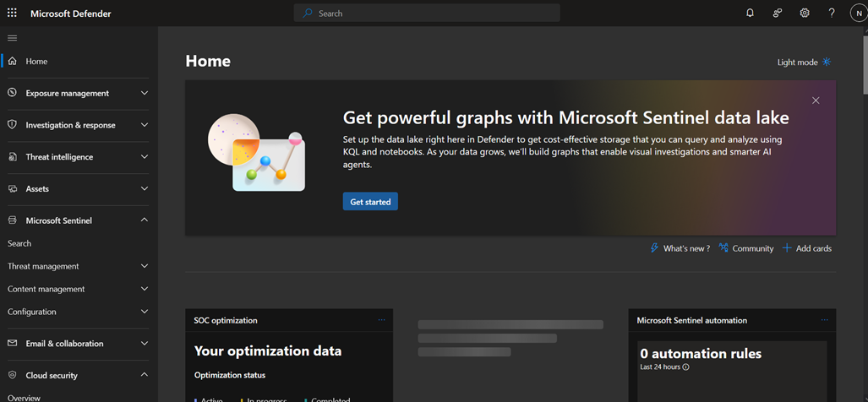868x402 pixels.
Task: Click the data lake banner graph illustration
Action: (257, 153)
